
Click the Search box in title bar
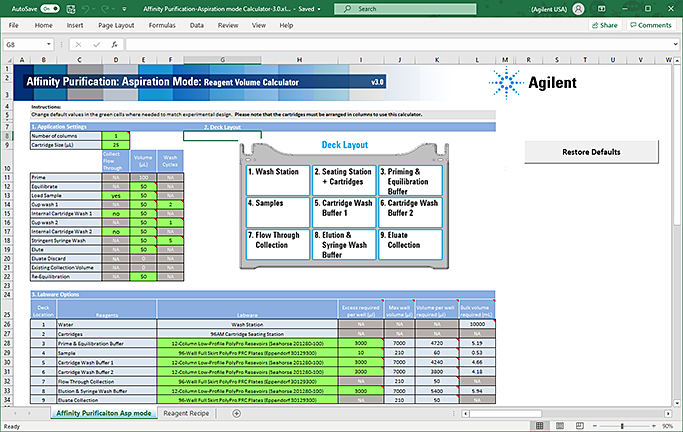point(405,9)
